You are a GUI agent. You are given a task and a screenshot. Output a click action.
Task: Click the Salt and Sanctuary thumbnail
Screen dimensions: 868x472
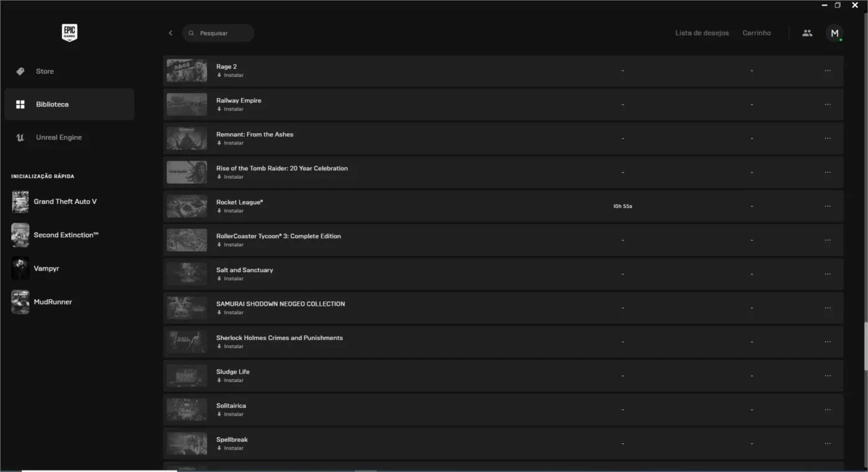[x=187, y=274]
